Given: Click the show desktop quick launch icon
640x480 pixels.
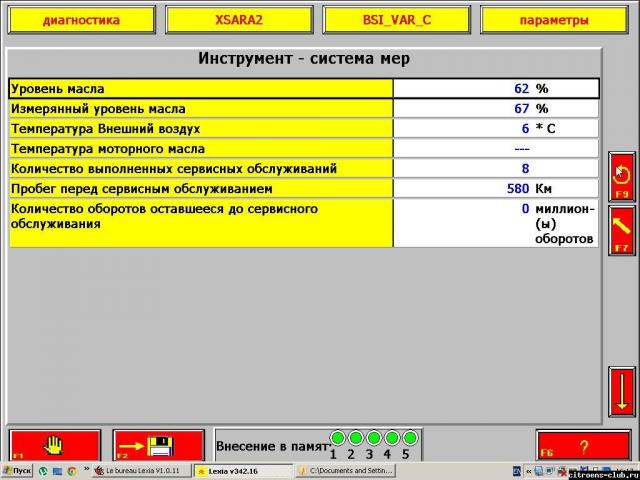Looking at the screenshot, I should point(57,471).
